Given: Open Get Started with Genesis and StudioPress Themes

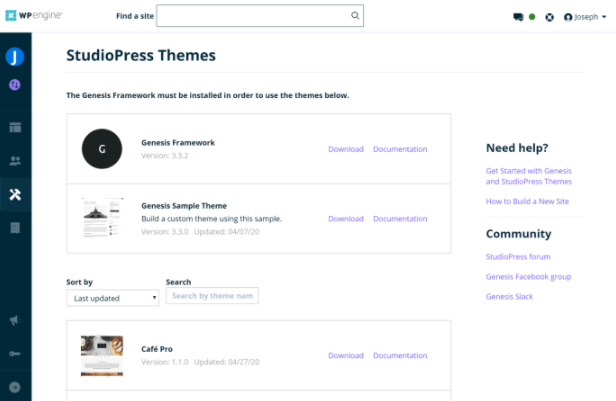Looking at the screenshot, I should coord(528,176).
